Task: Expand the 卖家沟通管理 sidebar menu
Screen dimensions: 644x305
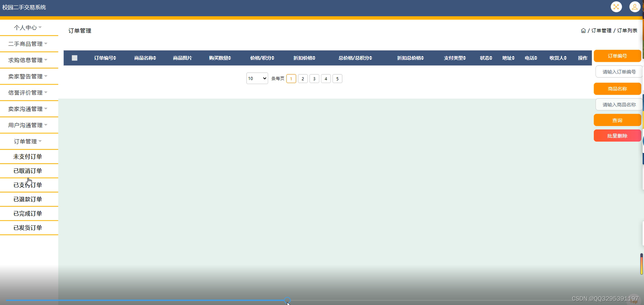Action: coord(29,109)
